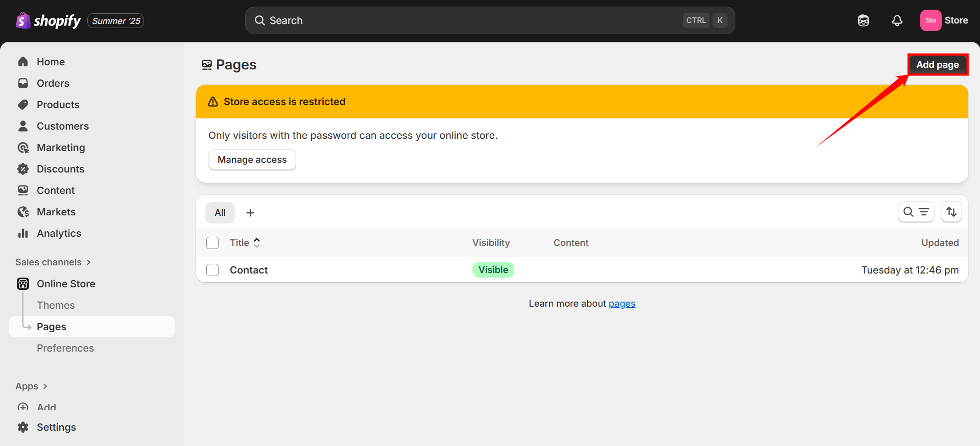This screenshot has height=446, width=980.
Task: Click the Shopify logo
Action: (x=49, y=20)
